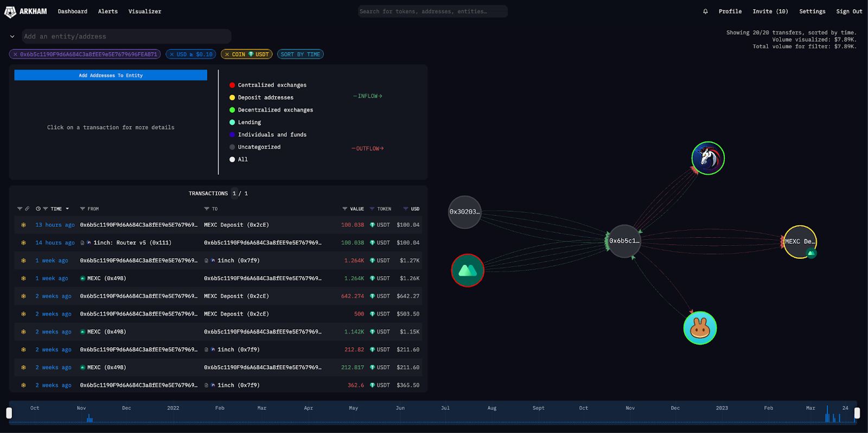Click the contract icon in the $1.27K row

tap(207, 260)
